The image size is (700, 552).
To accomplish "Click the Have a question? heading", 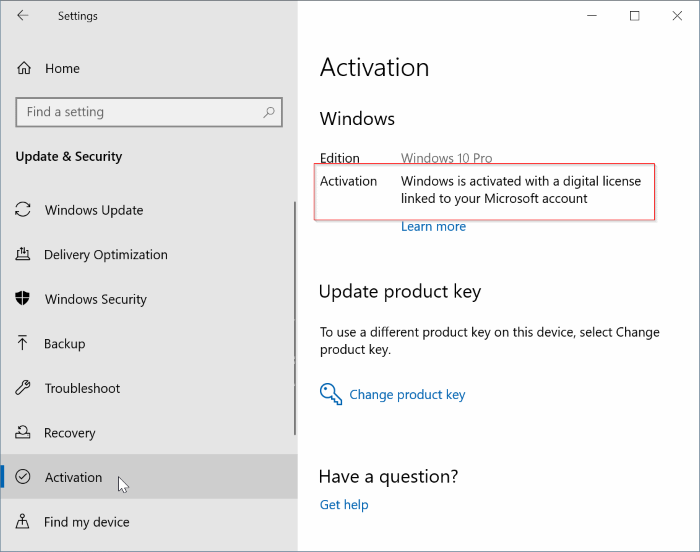I will tap(388, 477).
